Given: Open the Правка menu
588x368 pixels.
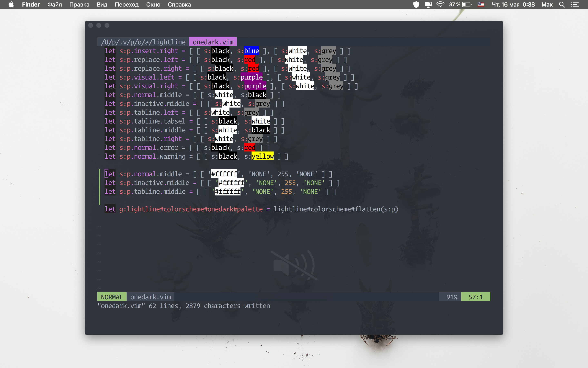Looking at the screenshot, I should [x=79, y=4].
